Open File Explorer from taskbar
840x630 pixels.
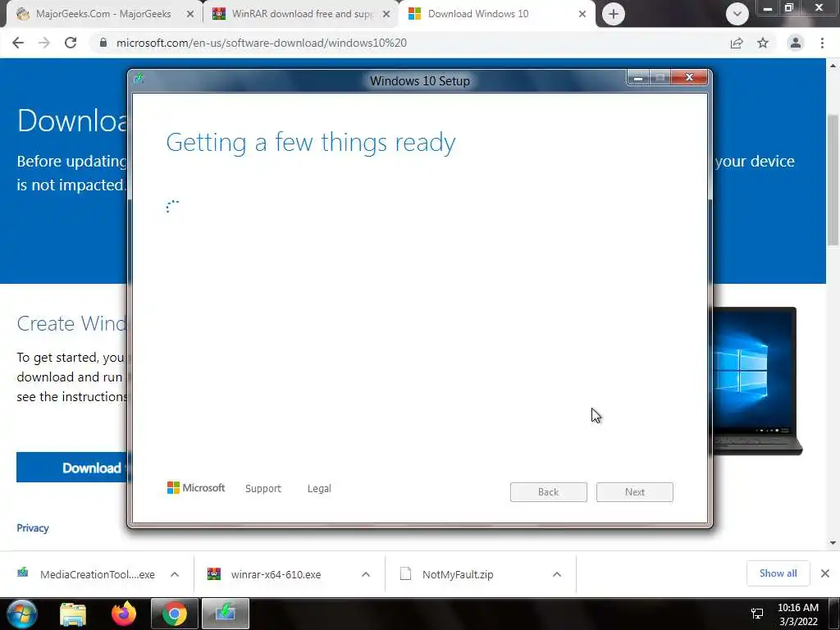pos(73,614)
